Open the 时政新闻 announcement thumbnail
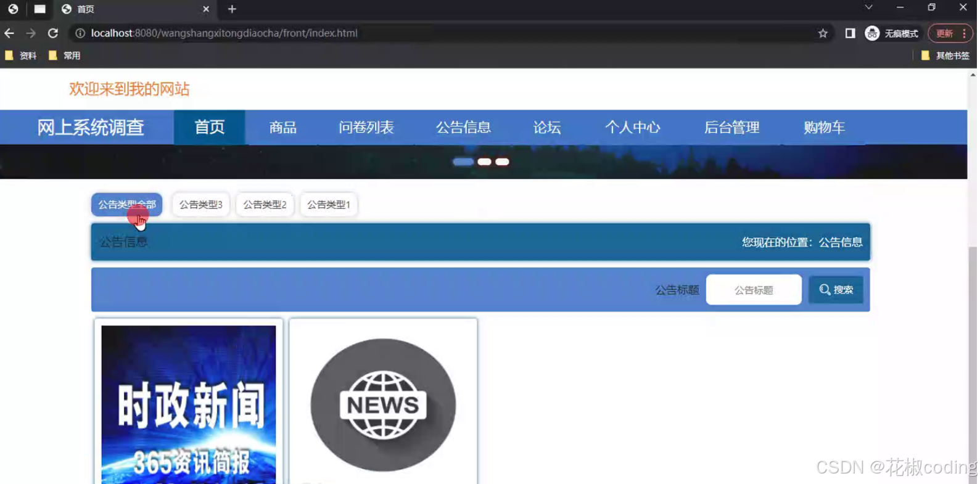The height and width of the screenshot is (484, 980). [x=189, y=404]
